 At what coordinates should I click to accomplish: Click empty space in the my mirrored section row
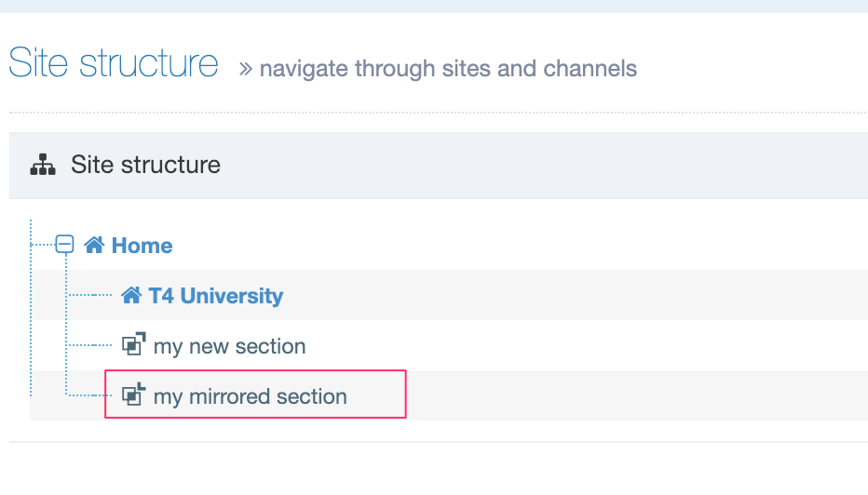(633, 396)
